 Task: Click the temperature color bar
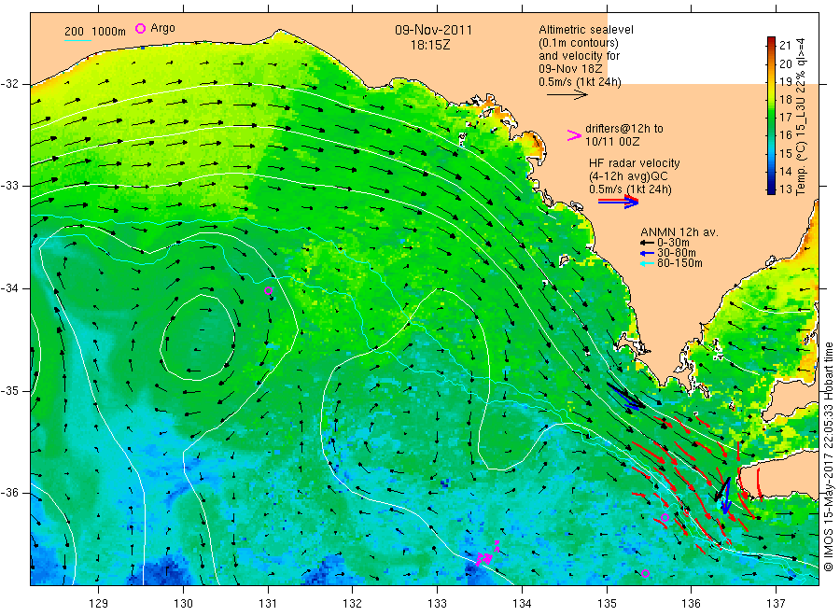[771, 115]
